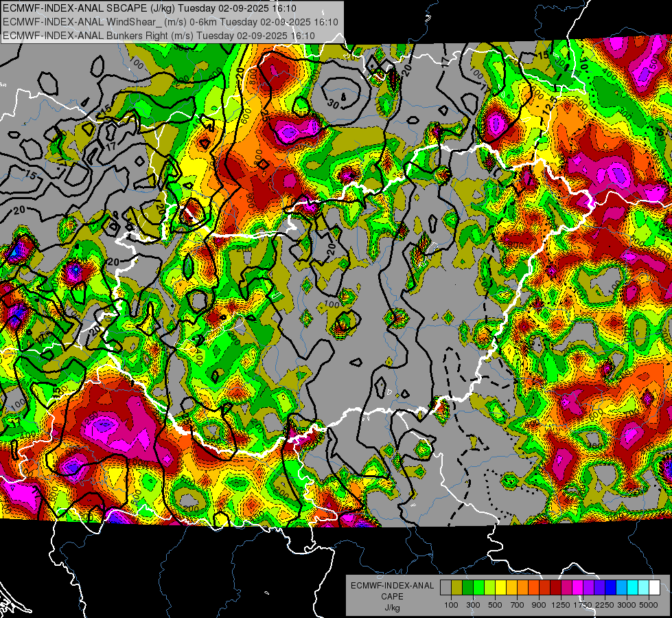672x618 pixels.
Task: Click the 500 tick value in legend
Action: (x=495, y=605)
